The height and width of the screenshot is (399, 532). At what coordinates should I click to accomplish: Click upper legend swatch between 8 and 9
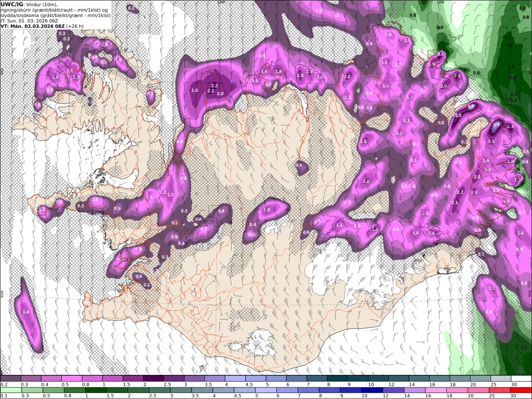point(337,378)
